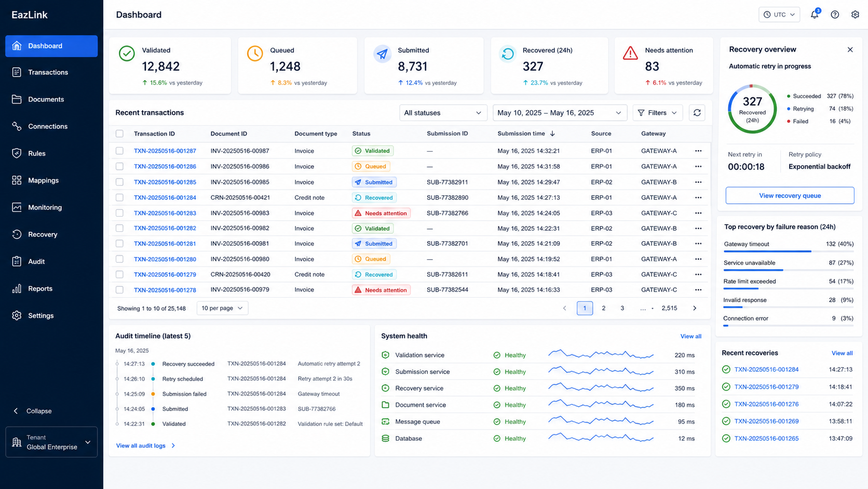
Task: Click View recovery queue button
Action: tap(790, 195)
